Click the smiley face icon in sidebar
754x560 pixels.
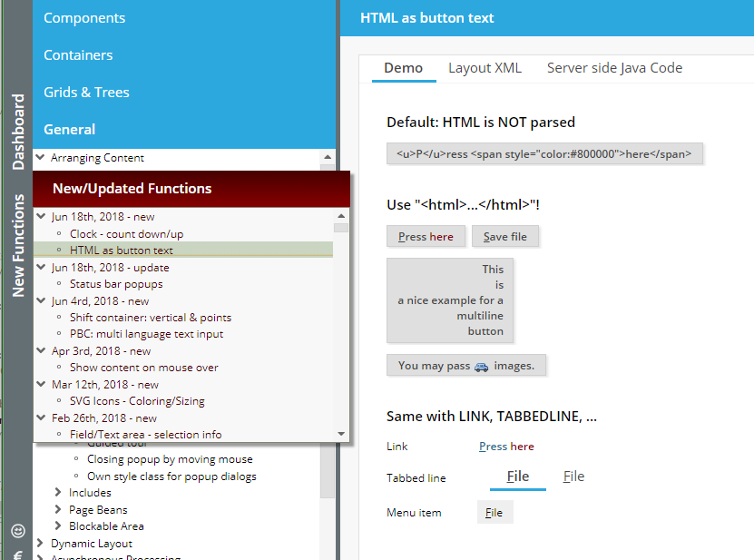[17, 530]
